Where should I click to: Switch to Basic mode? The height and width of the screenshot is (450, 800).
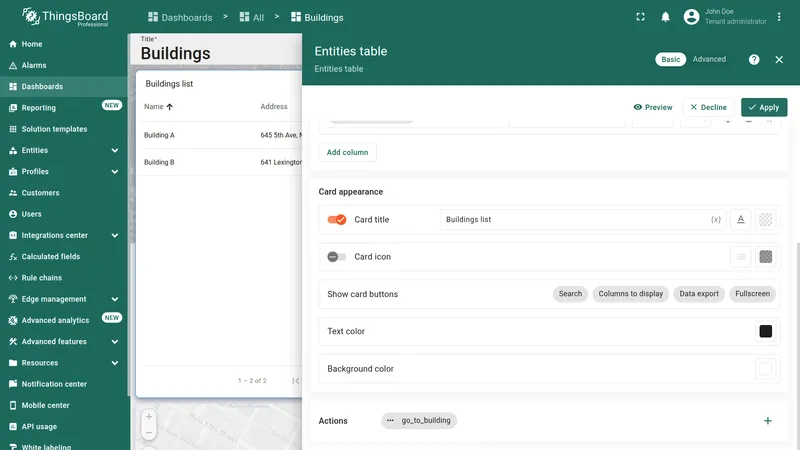[x=670, y=59]
